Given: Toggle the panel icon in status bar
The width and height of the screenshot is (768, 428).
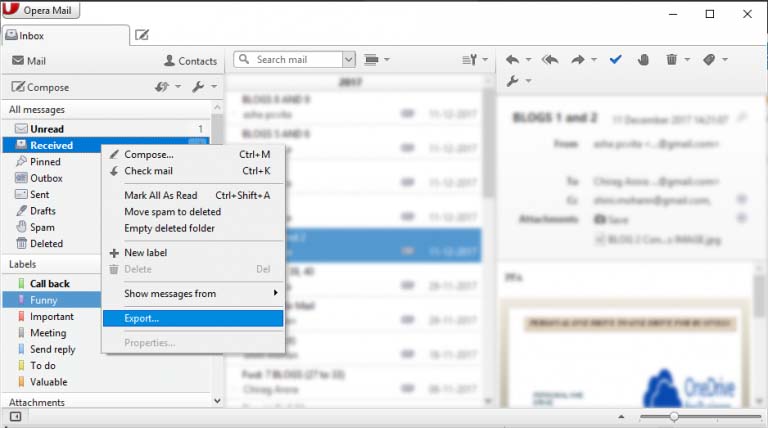Looking at the screenshot, I should coord(15,417).
